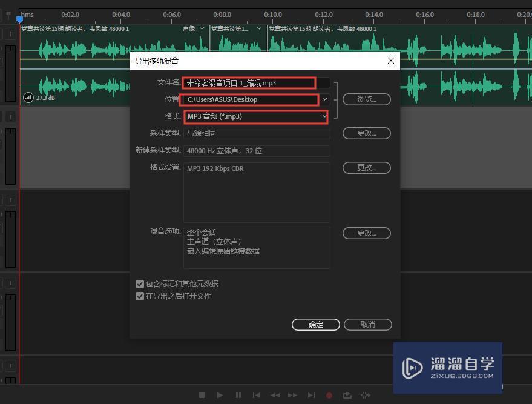Click the clip volume icon beside 27.3 dB
532x404 pixels.
pyautogui.click(x=28, y=98)
